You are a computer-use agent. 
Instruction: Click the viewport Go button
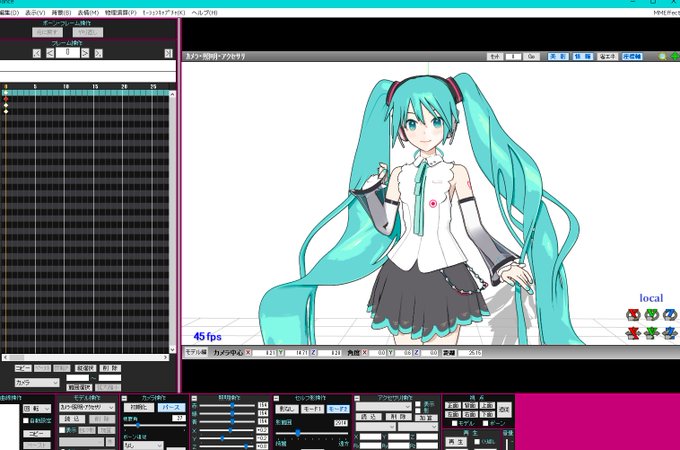point(531,57)
